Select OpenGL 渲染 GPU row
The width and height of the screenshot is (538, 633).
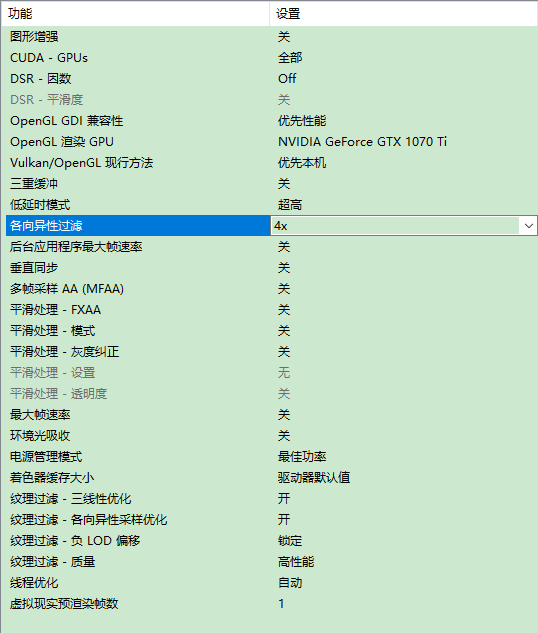pos(270,142)
